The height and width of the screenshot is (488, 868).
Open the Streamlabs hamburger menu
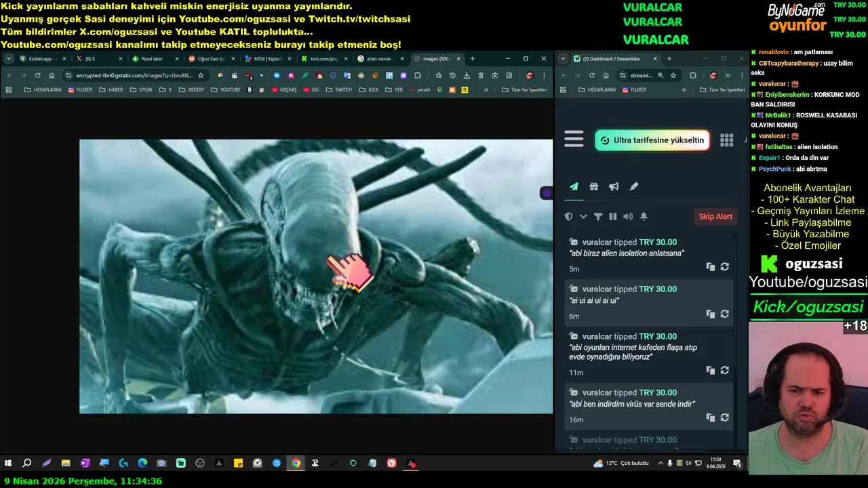(574, 139)
